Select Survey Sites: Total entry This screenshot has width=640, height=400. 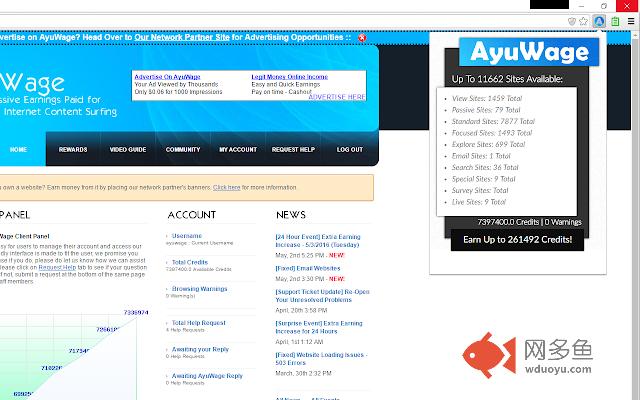480,190
